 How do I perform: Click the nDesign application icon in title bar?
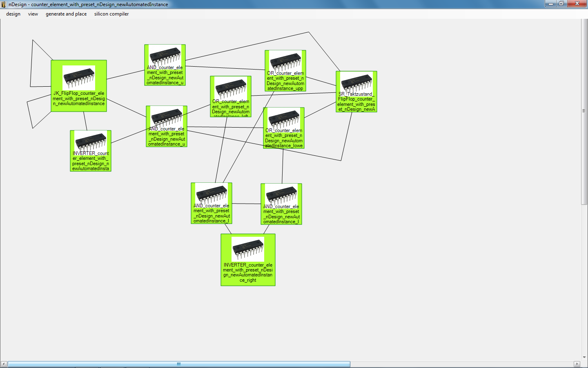tap(4, 4)
